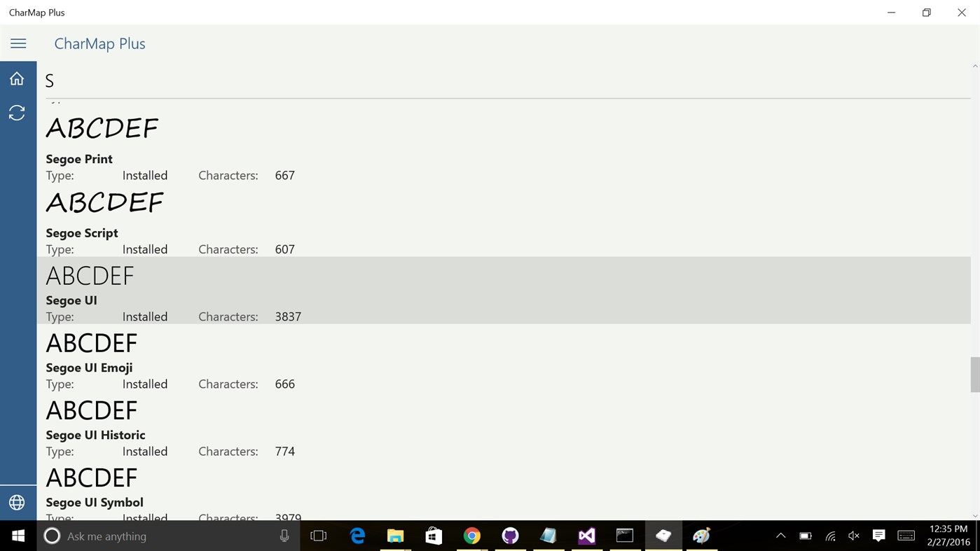980x551 pixels.
Task: Open the Wi-Fi network icon in tray
Action: (x=829, y=536)
